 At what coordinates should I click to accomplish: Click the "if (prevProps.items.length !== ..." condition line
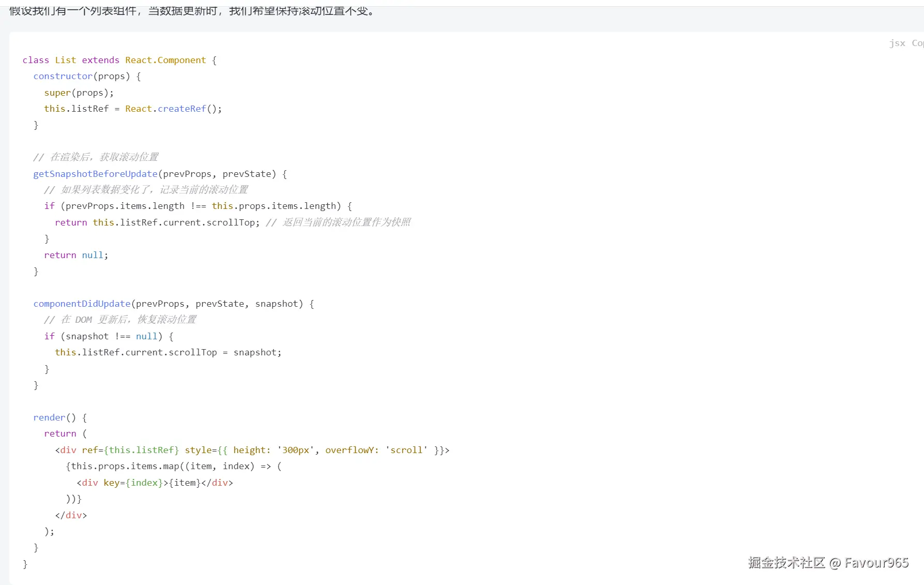198,206
